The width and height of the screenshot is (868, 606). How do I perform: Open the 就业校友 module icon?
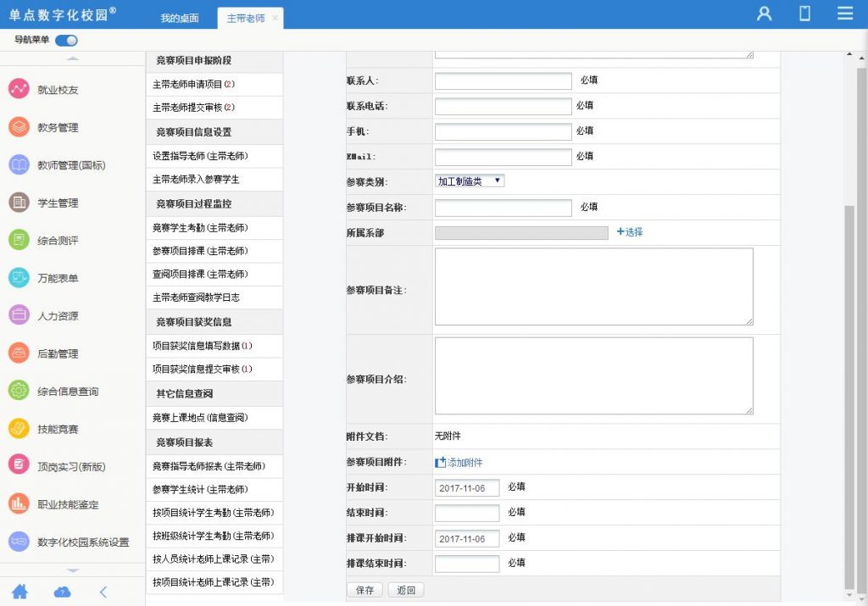coord(19,88)
